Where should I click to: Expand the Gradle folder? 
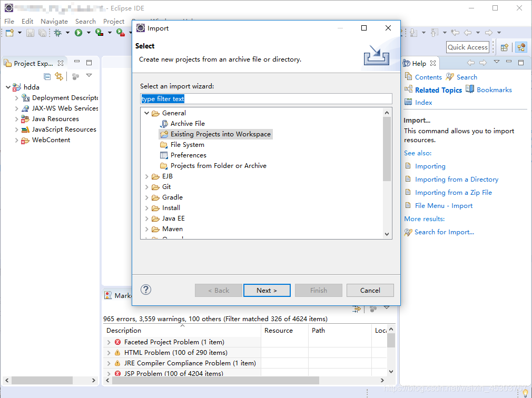[146, 197]
